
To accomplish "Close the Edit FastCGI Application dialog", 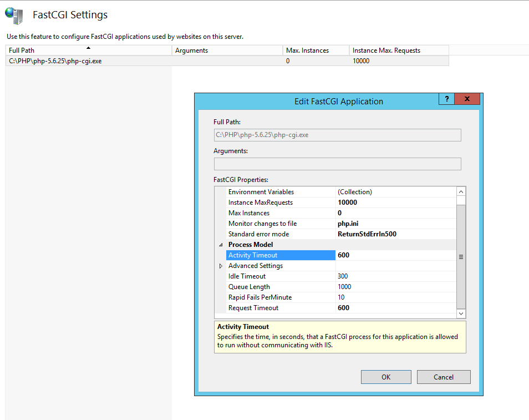I will [x=467, y=99].
